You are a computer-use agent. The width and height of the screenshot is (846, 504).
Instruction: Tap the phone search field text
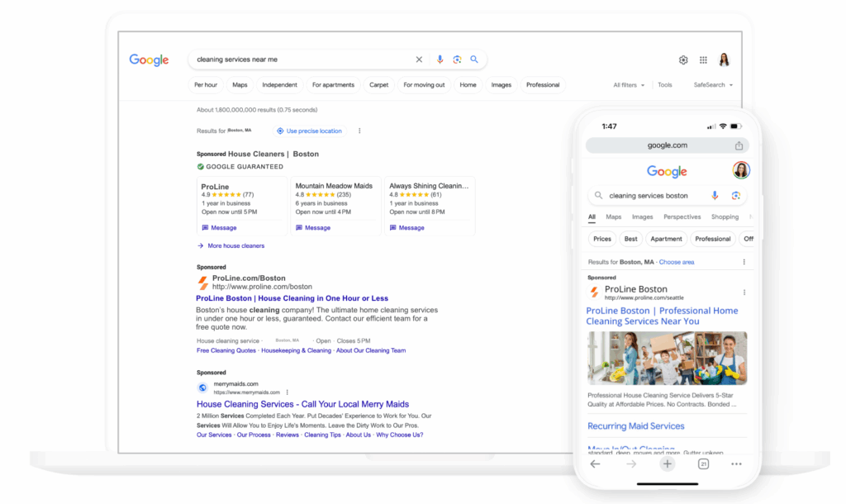coord(648,196)
